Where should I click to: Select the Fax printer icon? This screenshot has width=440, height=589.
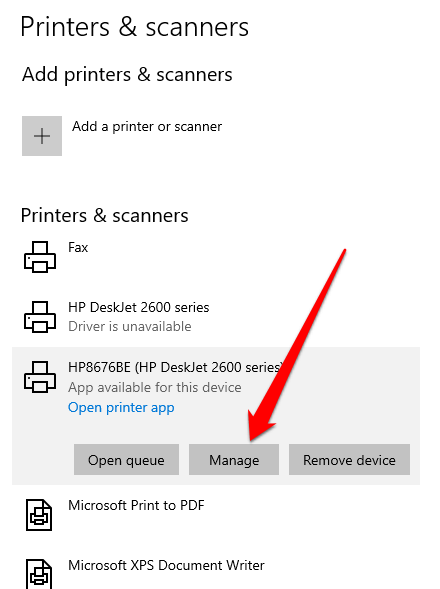tap(40, 257)
